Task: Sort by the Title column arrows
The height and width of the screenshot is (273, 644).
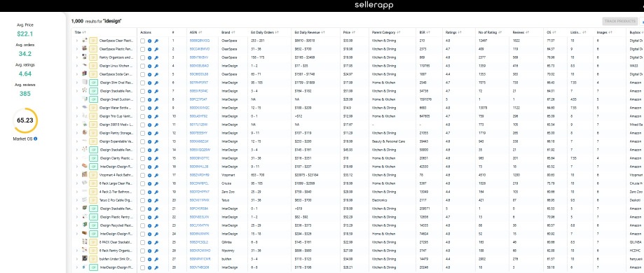Action: 84,32
